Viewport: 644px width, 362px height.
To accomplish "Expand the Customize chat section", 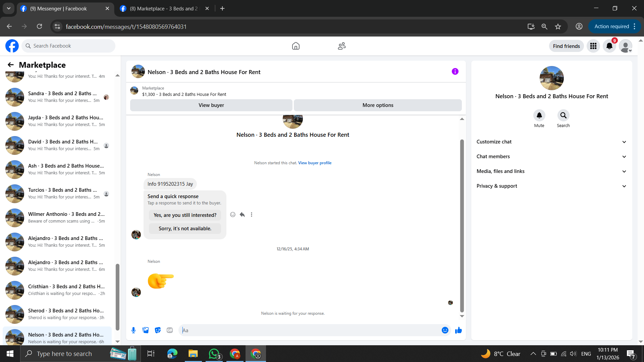I will pyautogui.click(x=551, y=142).
